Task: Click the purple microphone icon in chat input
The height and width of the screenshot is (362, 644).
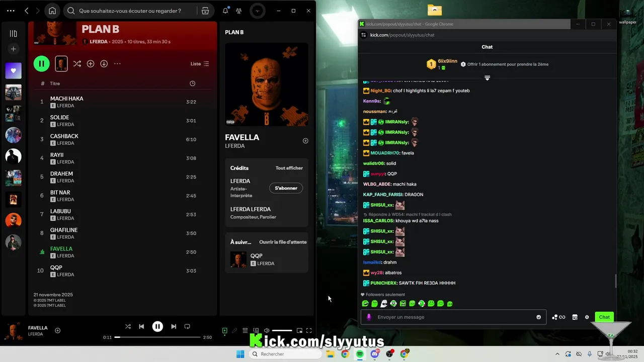Action: tap(369, 317)
